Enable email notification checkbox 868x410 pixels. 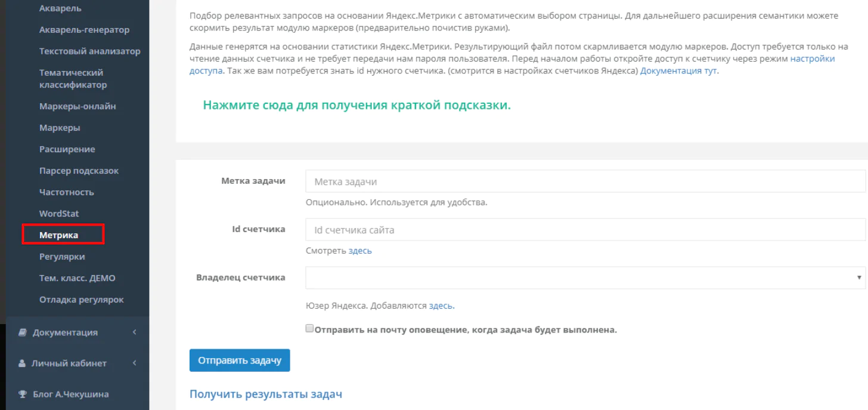pos(309,329)
